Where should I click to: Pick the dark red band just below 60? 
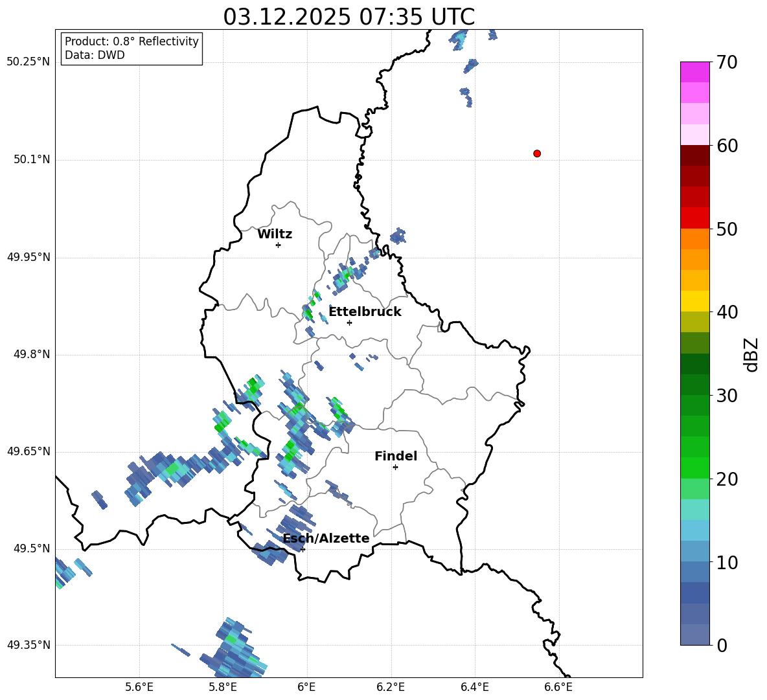[694, 155]
